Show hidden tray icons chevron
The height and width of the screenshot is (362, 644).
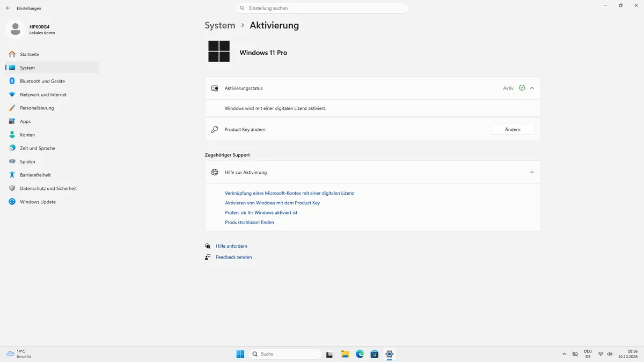pyautogui.click(x=564, y=354)
